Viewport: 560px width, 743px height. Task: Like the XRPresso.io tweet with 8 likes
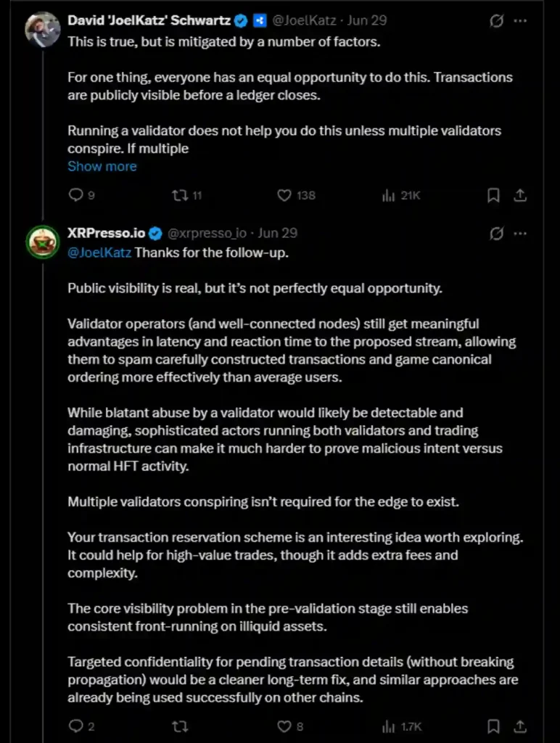[x=290, y=726]
